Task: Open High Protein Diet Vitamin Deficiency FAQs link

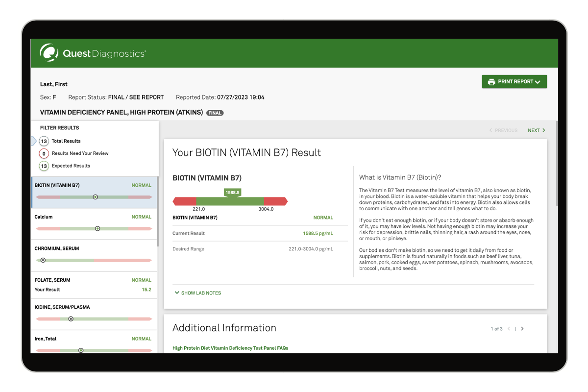Action: pos(230,348)
